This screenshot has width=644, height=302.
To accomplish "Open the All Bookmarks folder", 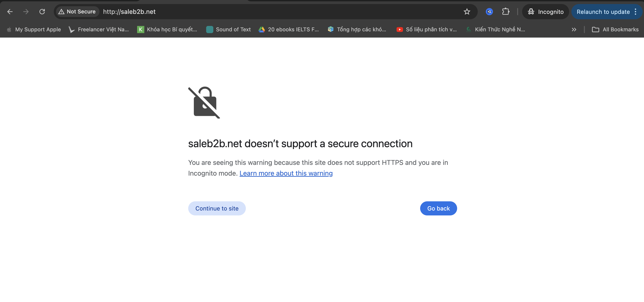I will (615, 30).
